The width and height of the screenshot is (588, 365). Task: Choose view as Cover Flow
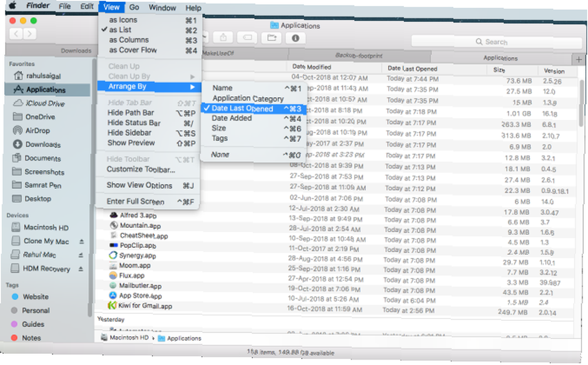[x=150, y=50]
